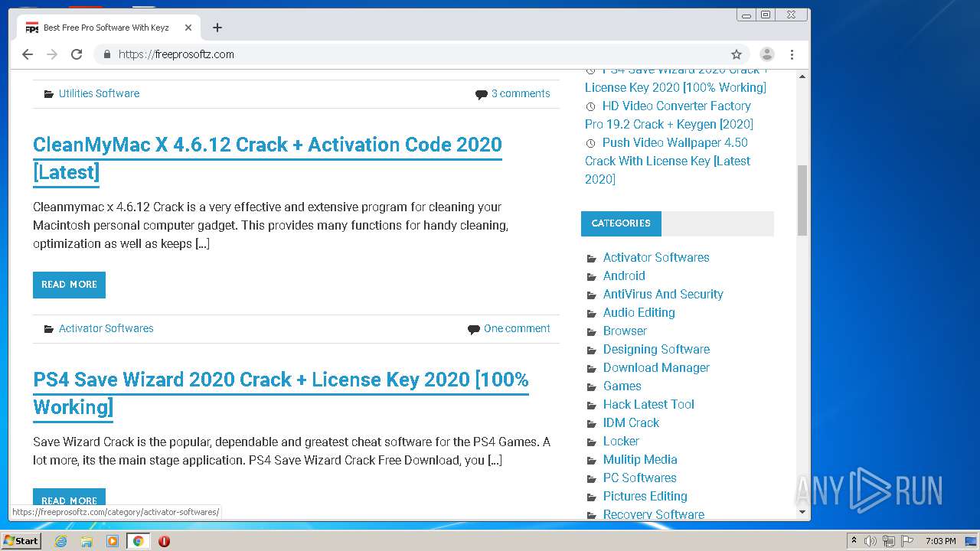
Task: Open HD Video Converter Factory Pro recent post
Action: click(x=669, y=115)
